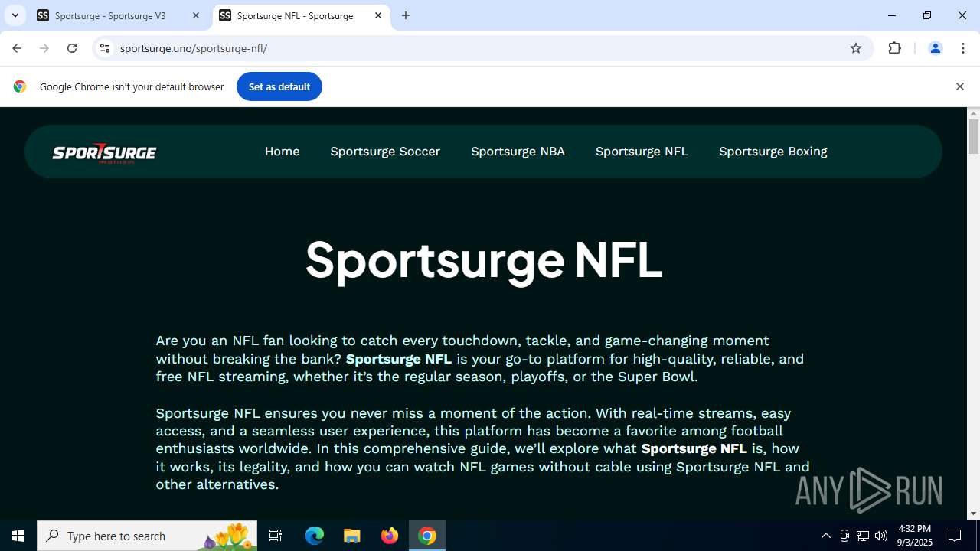Click the Sportsurge NFL page heading
The image size is (980, 551).
tap(483, 260)
